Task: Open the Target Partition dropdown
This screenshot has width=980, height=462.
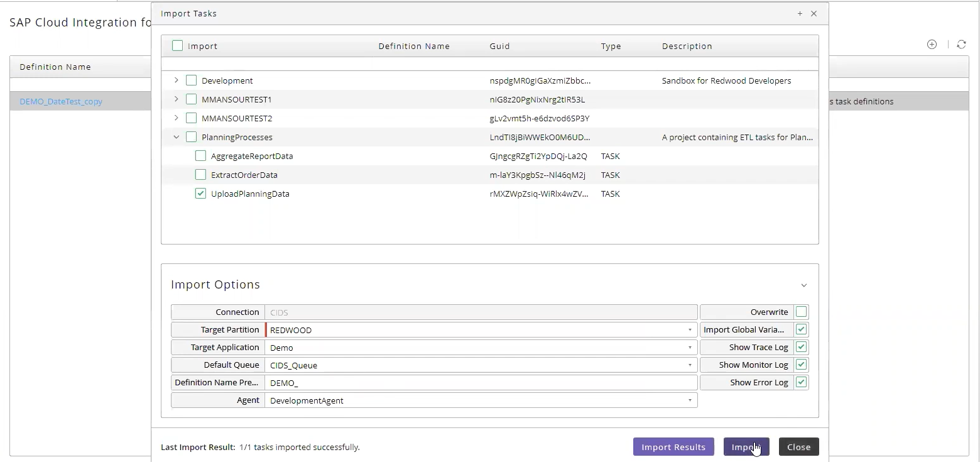Action: tap(690, 330)
